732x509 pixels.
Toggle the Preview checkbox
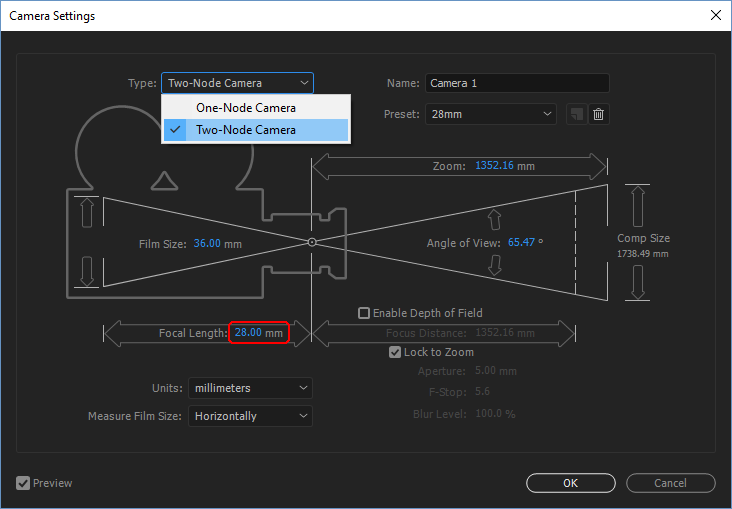click(23, 483)
